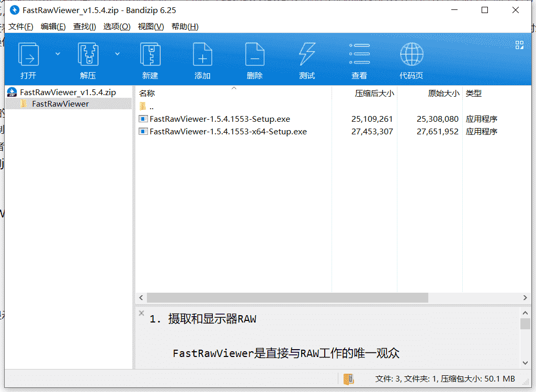Click the up arrow of comment pane scrollbar

[526, 313]
